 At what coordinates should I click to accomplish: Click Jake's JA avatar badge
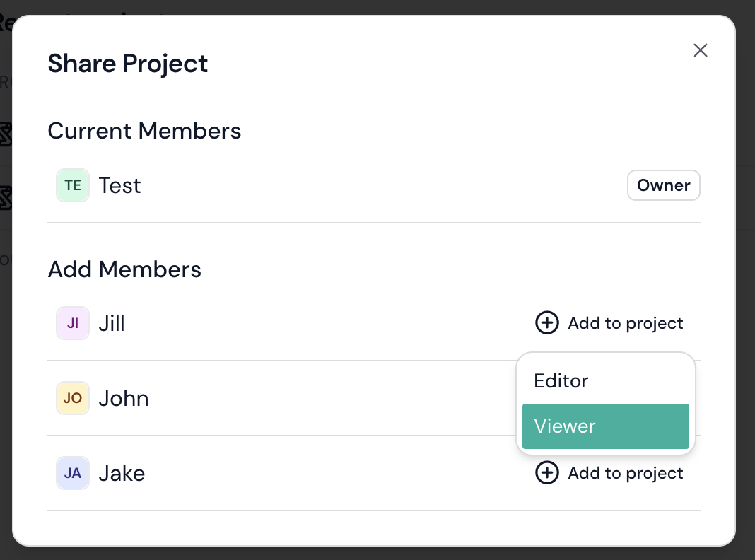click(x=73, y=473)
